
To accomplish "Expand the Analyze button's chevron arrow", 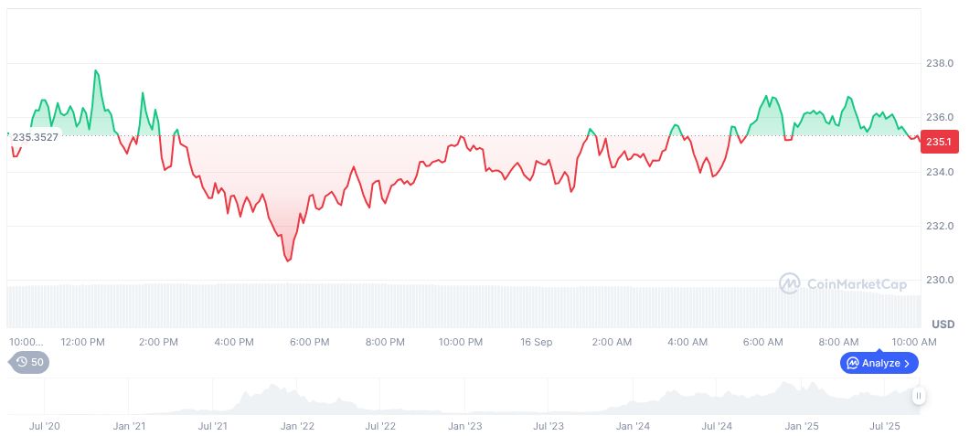I will 907,363.
